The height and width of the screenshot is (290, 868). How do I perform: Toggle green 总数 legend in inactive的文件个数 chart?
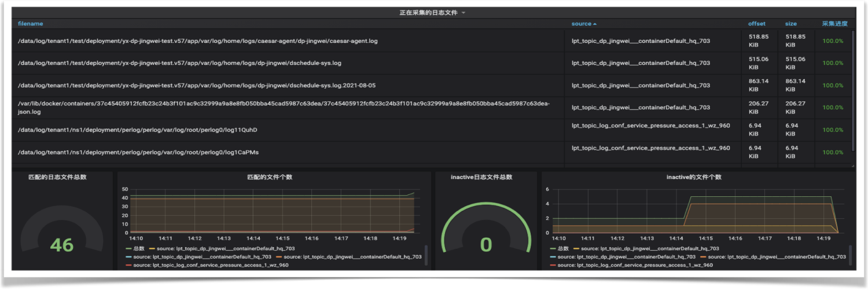pos(558,248)
